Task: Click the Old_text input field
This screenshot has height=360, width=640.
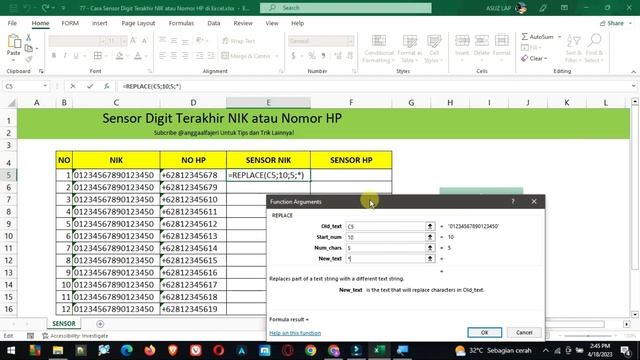Action: tap(385, 226)
